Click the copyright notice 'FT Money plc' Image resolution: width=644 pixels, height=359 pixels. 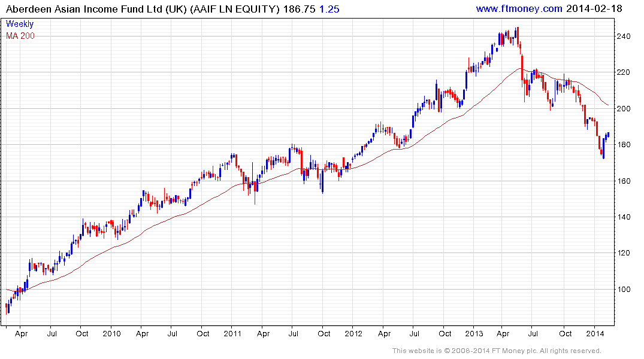click(x=513, y=351)
